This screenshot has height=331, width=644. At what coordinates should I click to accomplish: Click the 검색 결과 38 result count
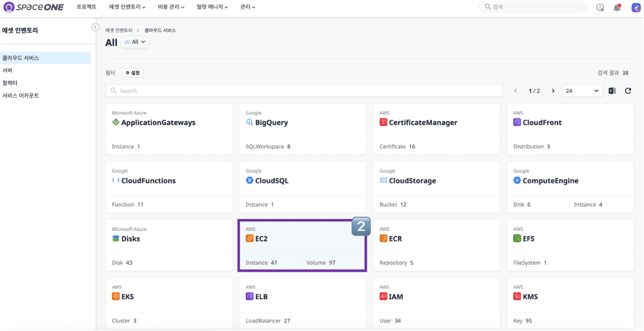tap(613, 73)
